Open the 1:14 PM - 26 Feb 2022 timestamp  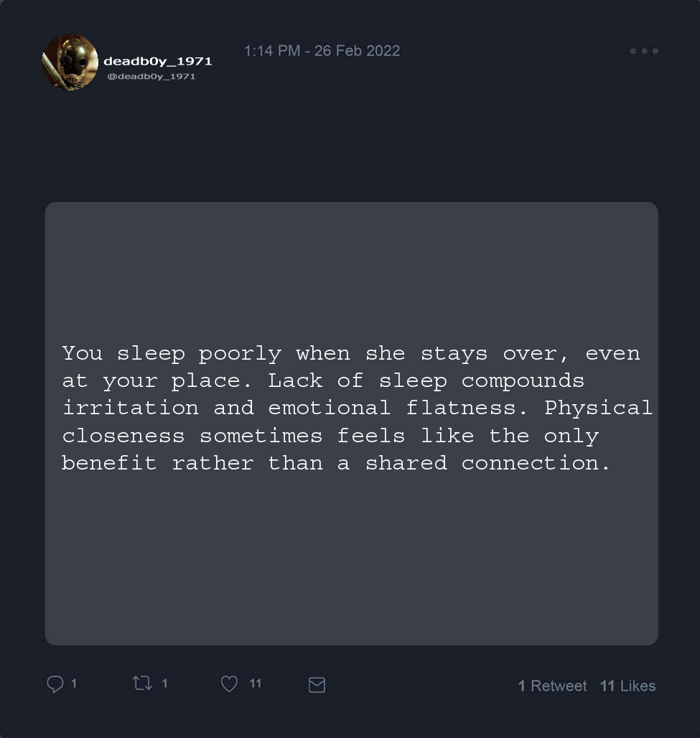322,51
